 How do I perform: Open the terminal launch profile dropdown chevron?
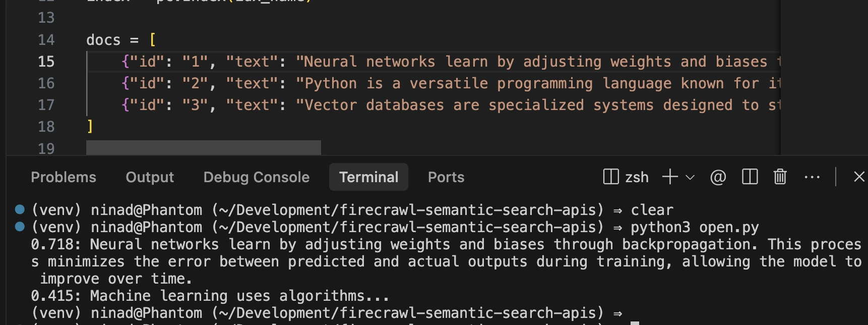tap(690, 178)
